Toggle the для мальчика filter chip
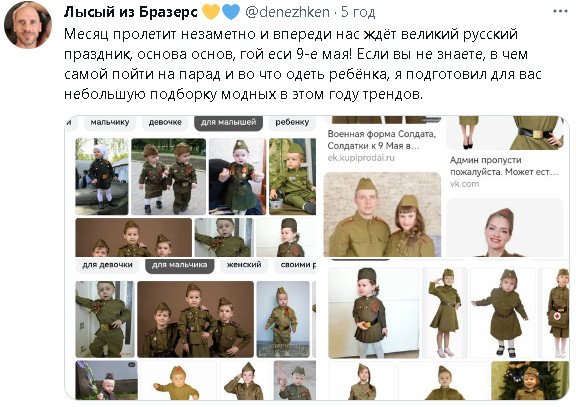The image size is (576, 407). pyautogui.click(x=180, y=265)
